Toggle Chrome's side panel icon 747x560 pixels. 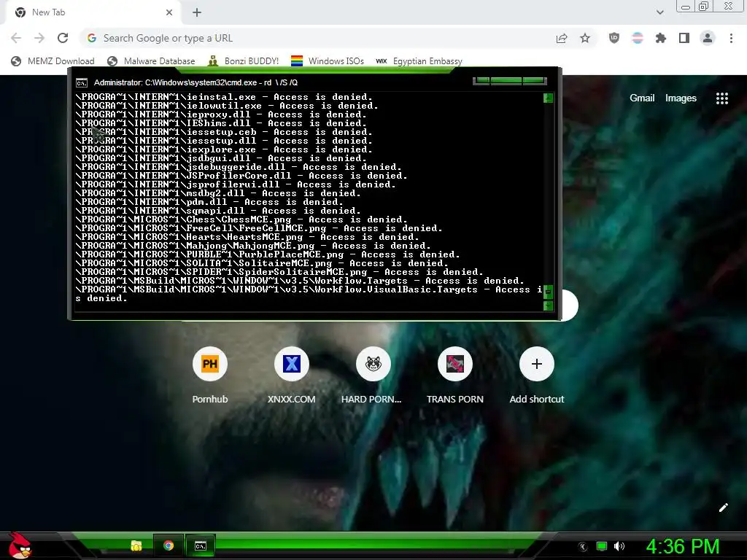684,38
